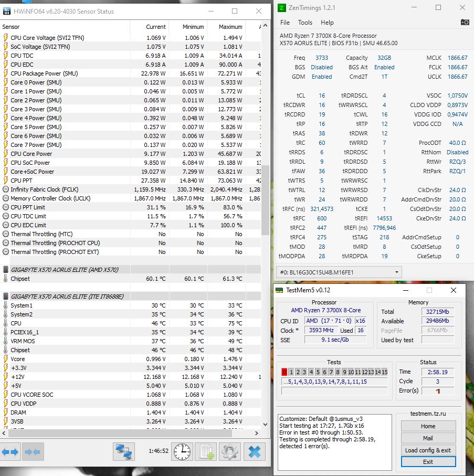
Task: Click the TestMem5 memory chip title icon
Action: (279, 290)
